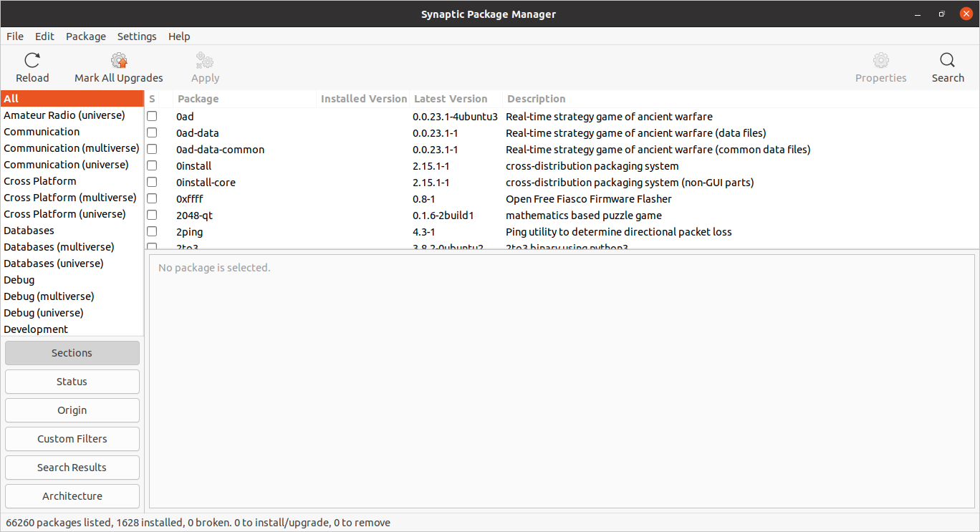
Task: Toggle the checkbox for 0install-core
Action: [152, 182]
